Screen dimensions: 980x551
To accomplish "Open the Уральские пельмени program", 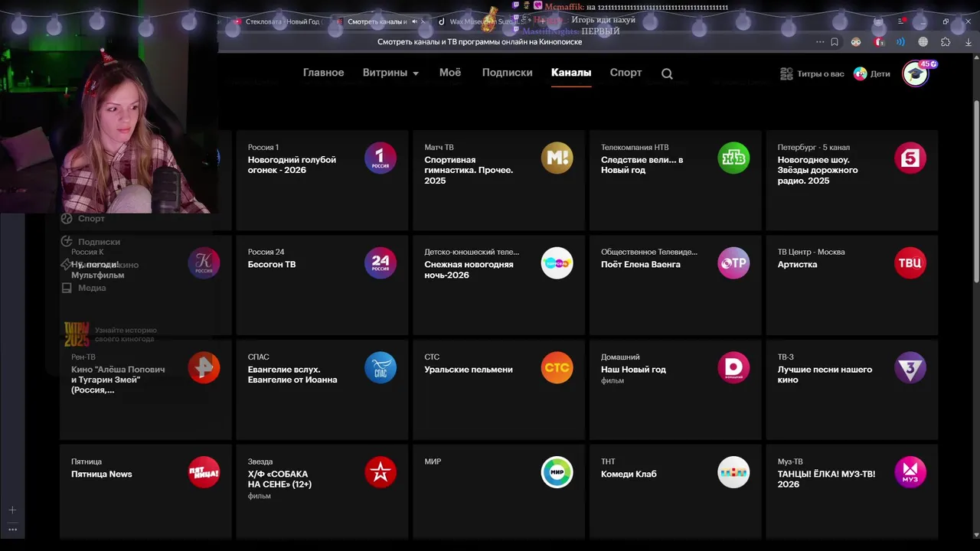I will tap(469, 369).
